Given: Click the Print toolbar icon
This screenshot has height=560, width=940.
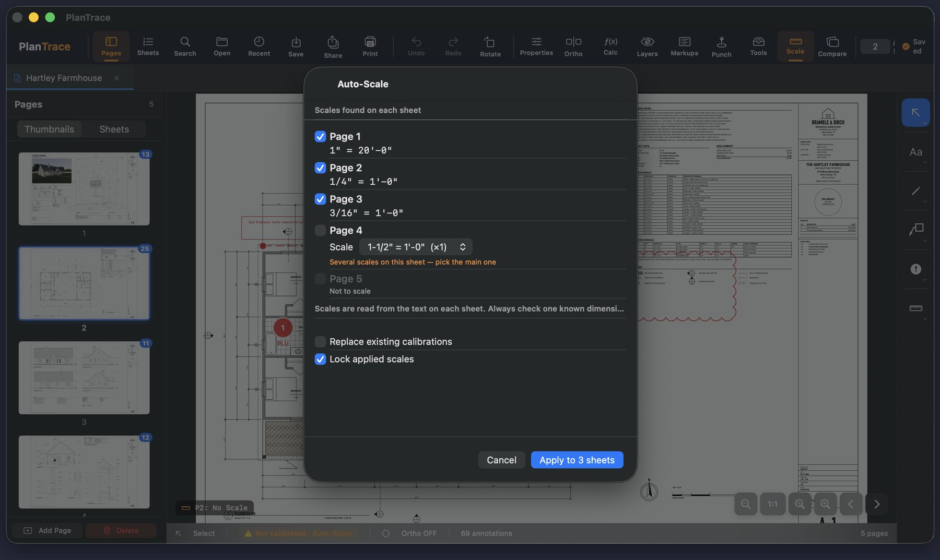Looking at the screenshot, I should pyautogui.click(x=370, y=46).
